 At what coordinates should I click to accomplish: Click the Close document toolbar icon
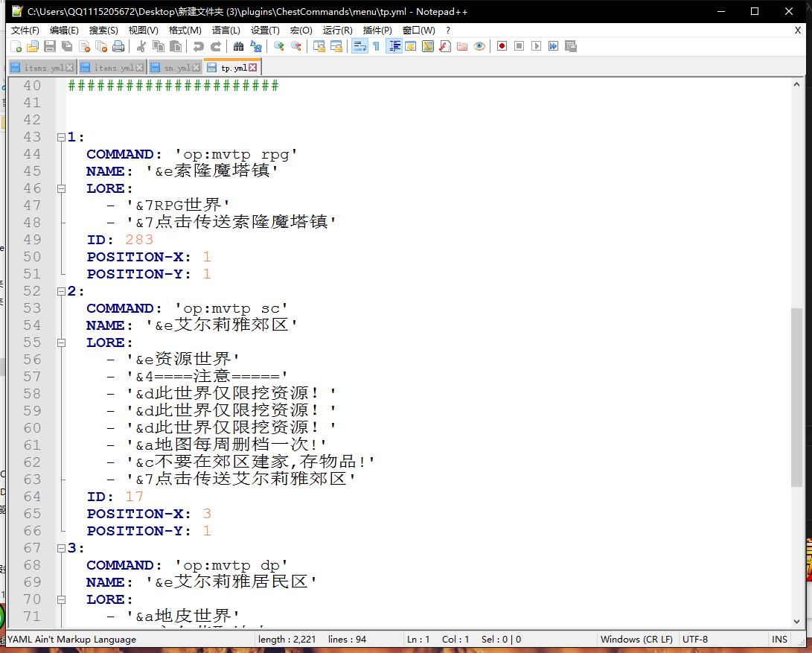pyautogui.click(x=84, y=47)
